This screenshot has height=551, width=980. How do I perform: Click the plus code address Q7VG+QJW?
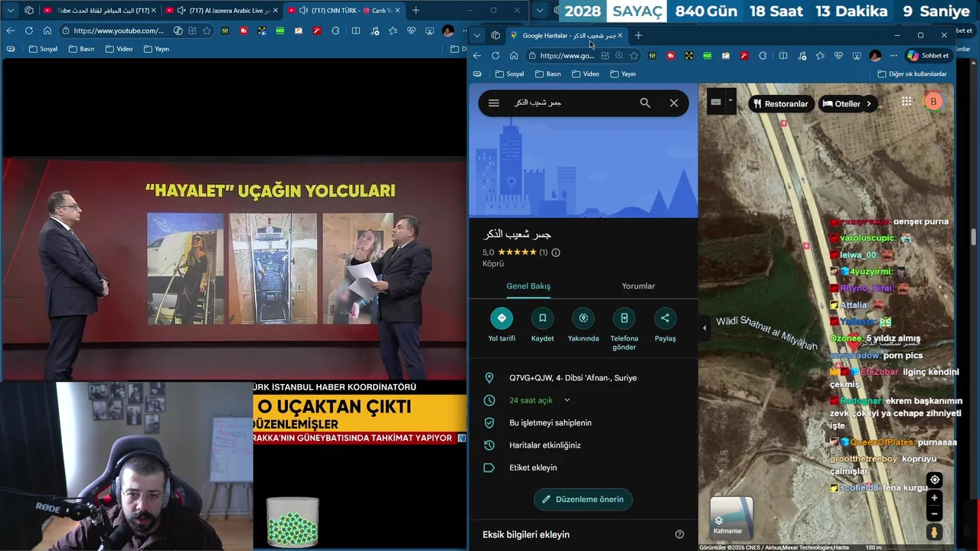[x=573, y=378]
